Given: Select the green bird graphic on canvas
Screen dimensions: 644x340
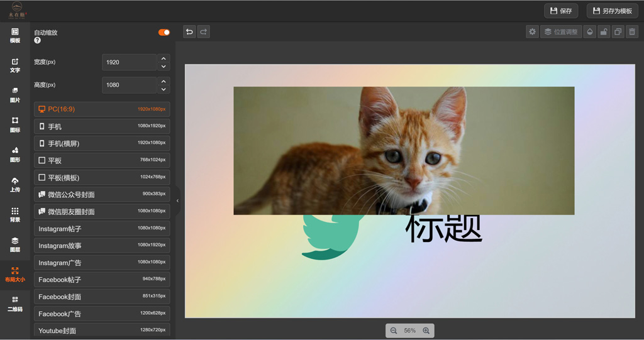Looking at the screenshot, I should 332,238.
